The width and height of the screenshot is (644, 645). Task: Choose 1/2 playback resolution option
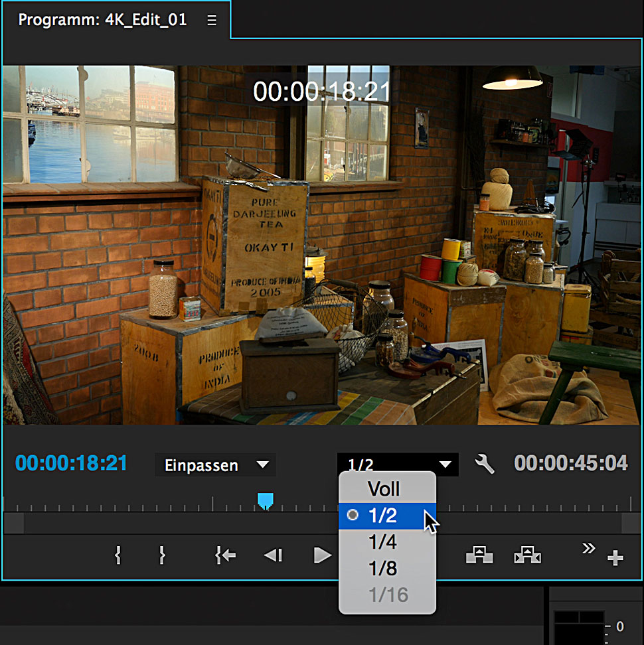384,516
